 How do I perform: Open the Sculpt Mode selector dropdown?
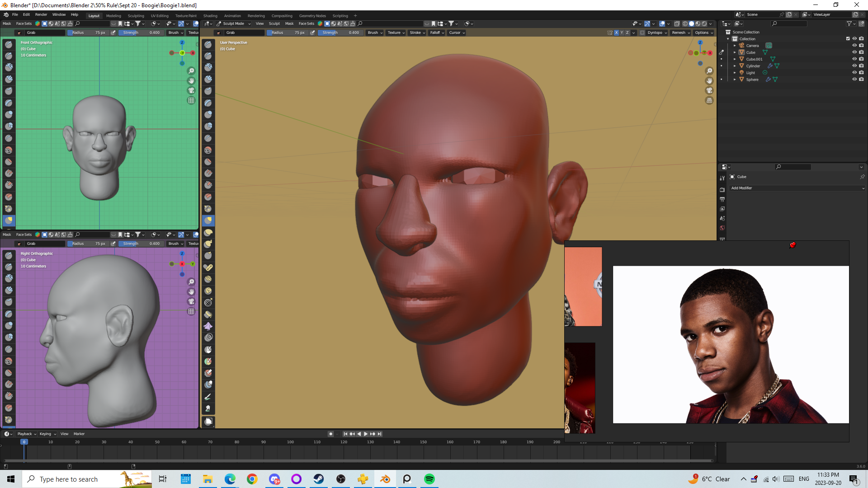(x=233, y=23)
